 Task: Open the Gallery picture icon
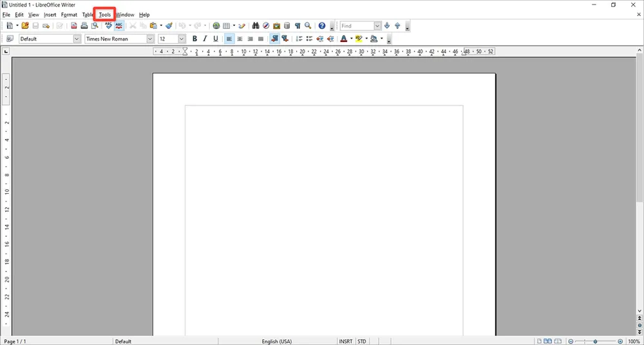(276, 26)
